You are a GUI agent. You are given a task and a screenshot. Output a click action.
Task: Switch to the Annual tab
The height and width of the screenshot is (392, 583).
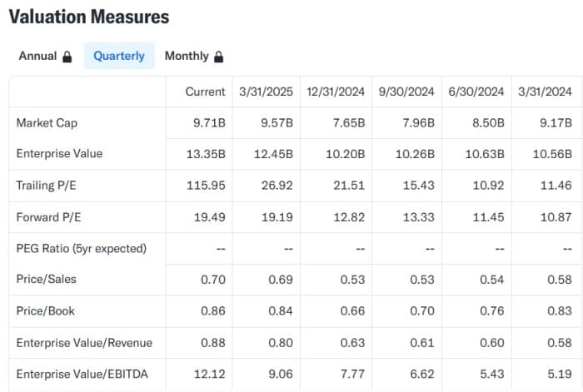click(38, 56)
